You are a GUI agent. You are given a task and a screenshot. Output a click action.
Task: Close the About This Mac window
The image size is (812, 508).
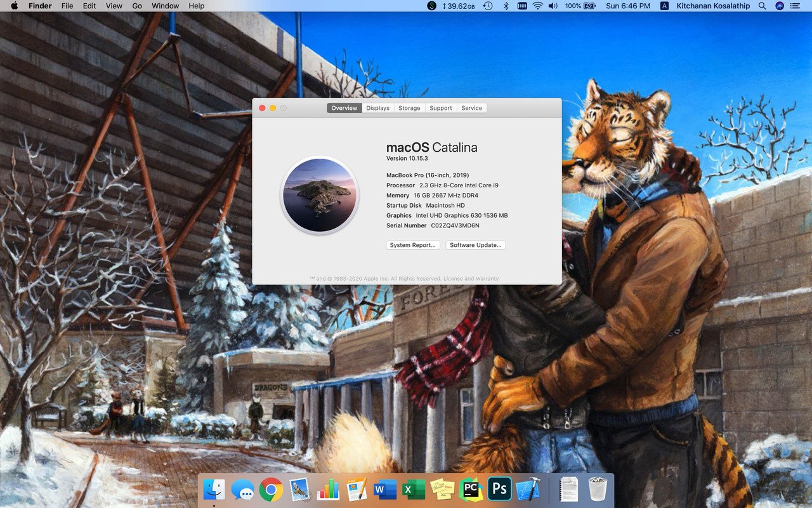pos(262,108)
